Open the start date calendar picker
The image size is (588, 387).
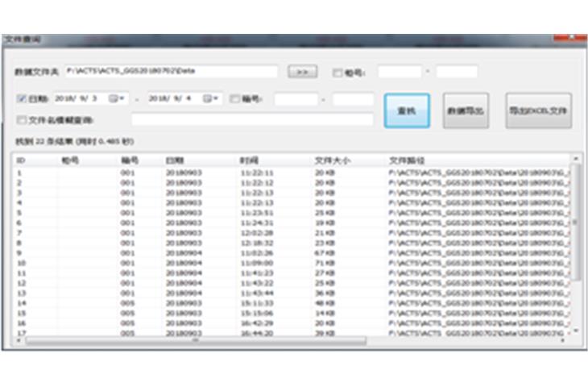[x=116, y=98]
